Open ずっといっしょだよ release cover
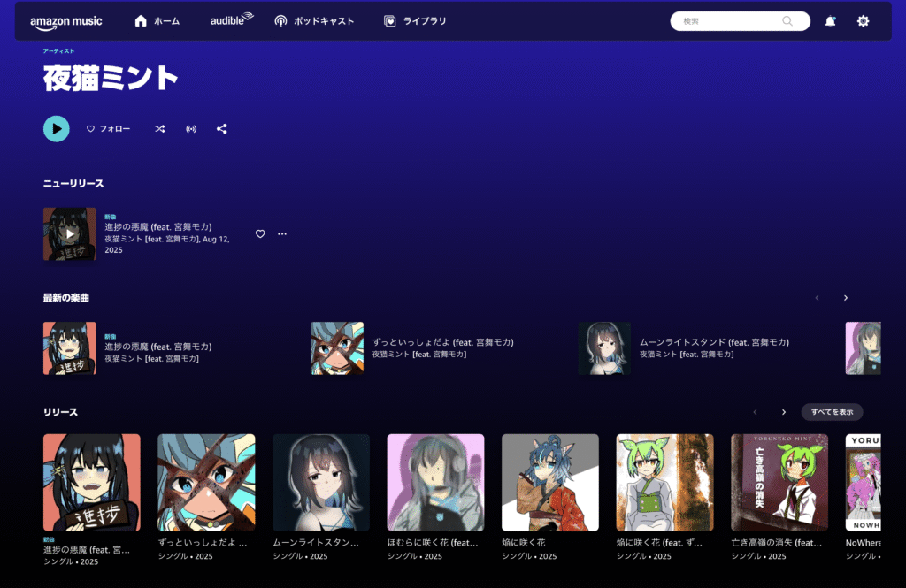 click(206, 483)
